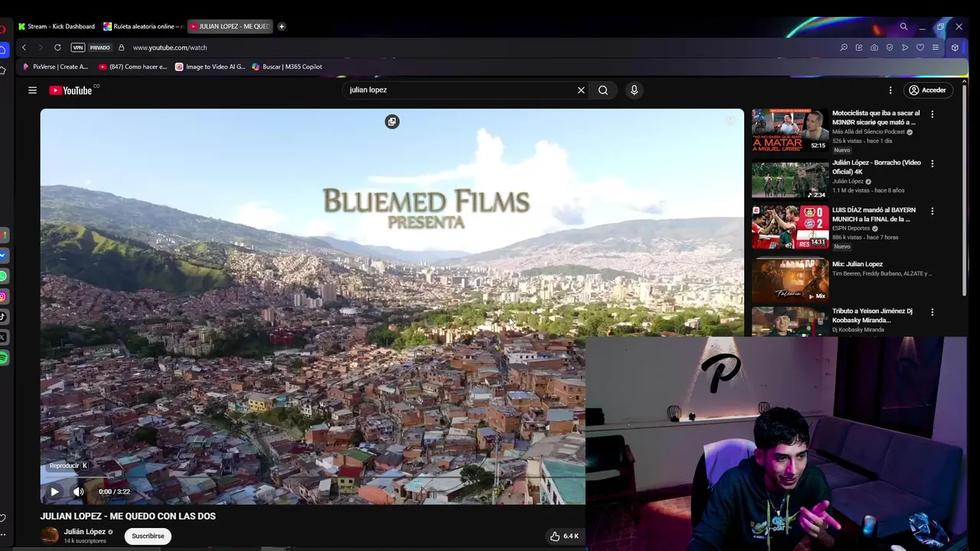Focus the address bar URL
The width and height of the screenshot is (980, 551).
point(170,47)
